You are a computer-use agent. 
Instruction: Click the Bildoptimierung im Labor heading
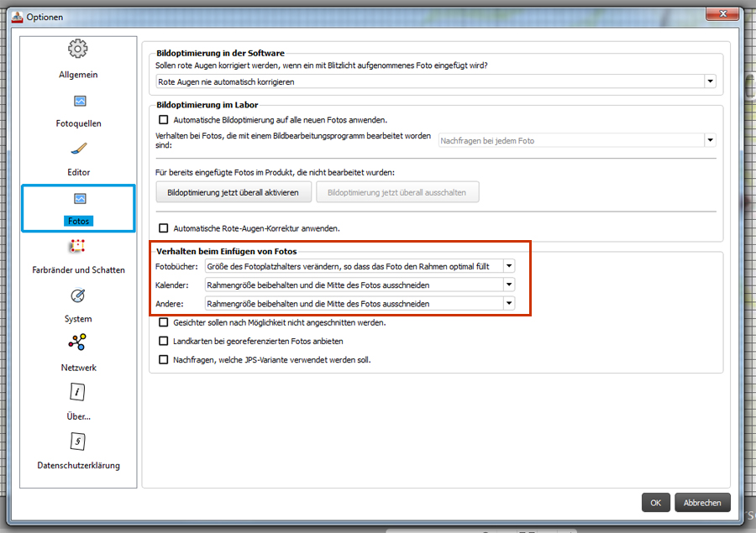[207, 105]
